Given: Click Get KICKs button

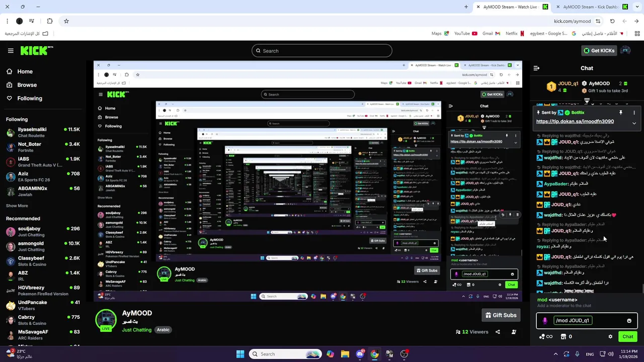Looking at the screenshot, I should coord(599,50).
